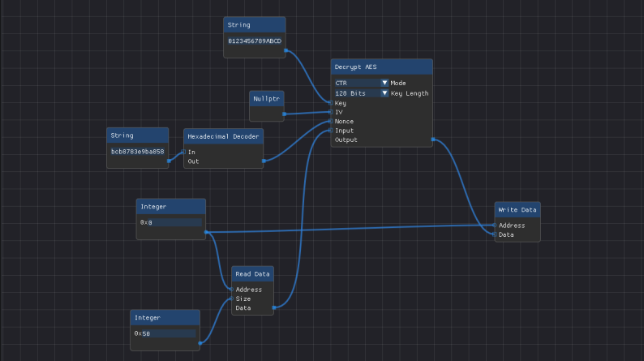Click the 0x0 integer input field
This screenshot has width=644, height=361.
click(170, 222)
